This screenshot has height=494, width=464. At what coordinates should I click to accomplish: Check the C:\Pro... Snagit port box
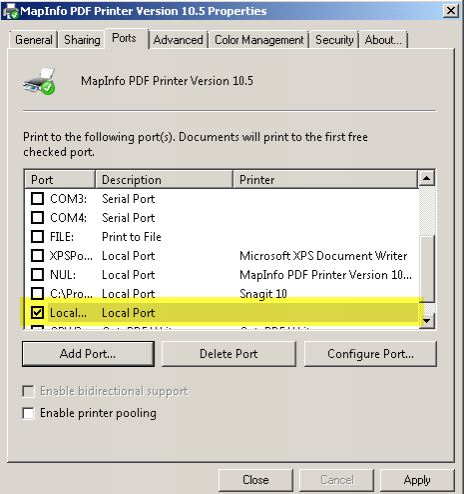tap(37, 294)
